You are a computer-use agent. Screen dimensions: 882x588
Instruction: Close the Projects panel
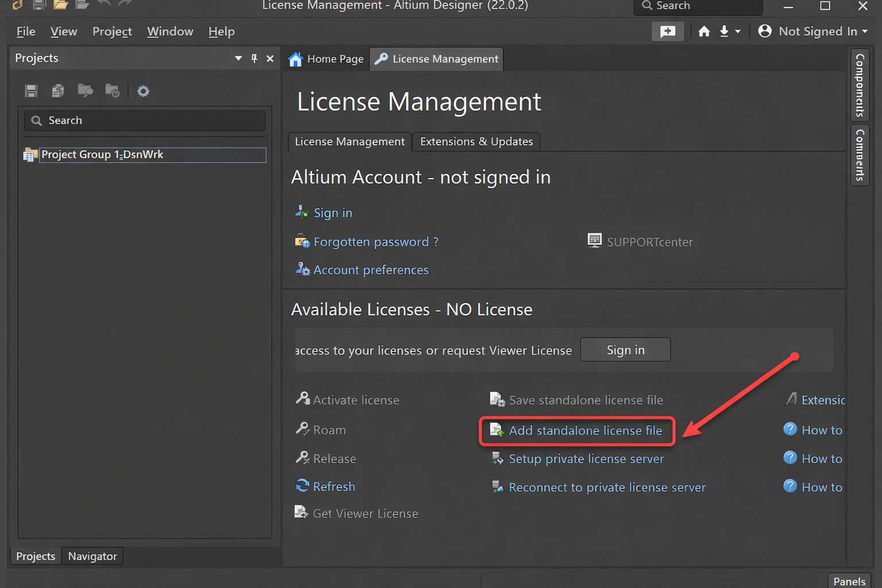click(270, 59)
